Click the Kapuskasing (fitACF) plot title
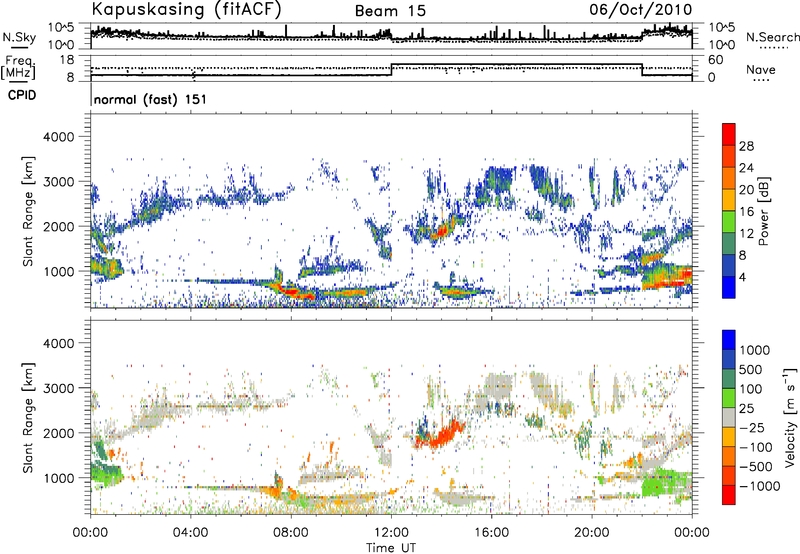The image size is (800, 554). pos(186,10)
